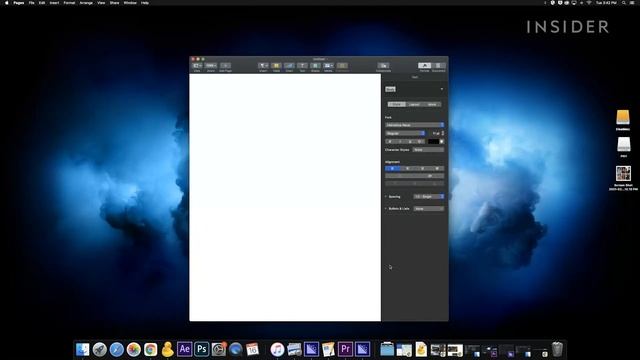Insert a Table from the toolbar

click(276, 65)
